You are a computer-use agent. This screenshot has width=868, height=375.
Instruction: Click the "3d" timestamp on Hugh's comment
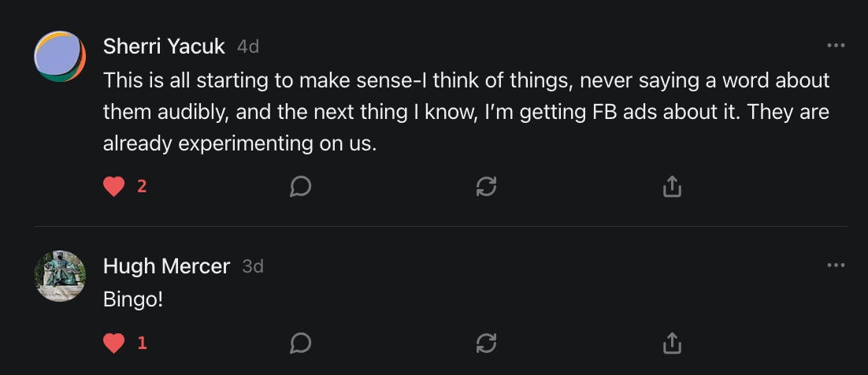253,266
